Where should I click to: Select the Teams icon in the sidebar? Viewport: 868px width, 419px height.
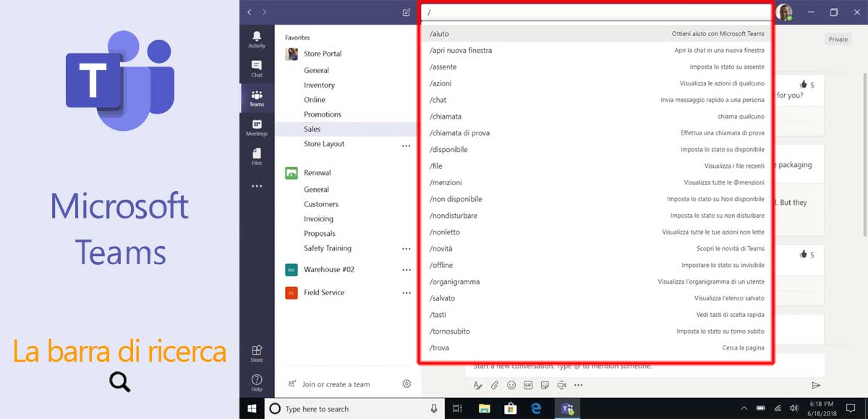pyautogui.click(x=257, y=98)
